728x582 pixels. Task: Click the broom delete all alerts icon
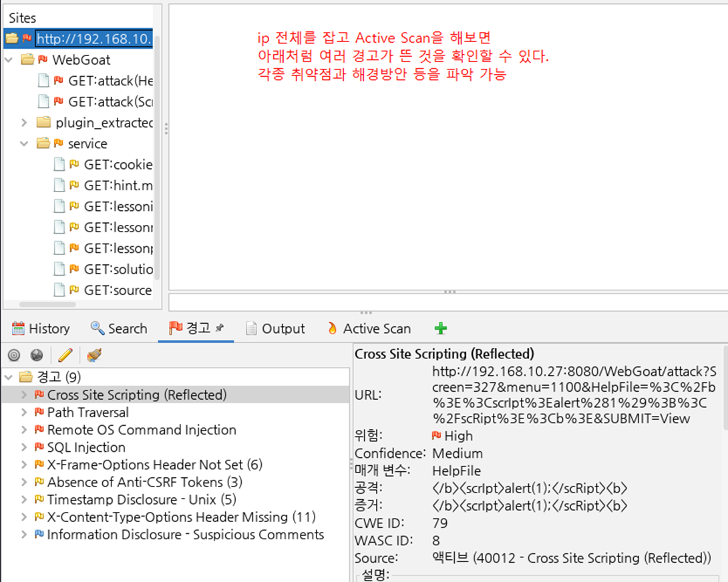point(94,355)
